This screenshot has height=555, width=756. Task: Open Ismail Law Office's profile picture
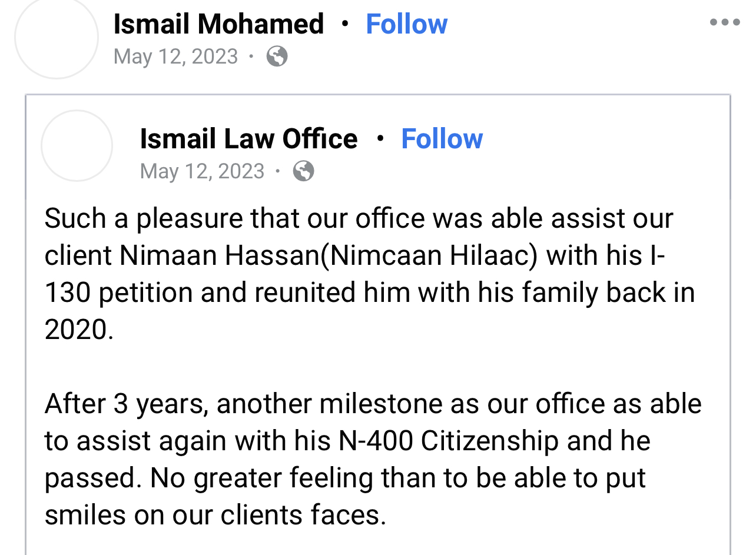pos(77,145)
